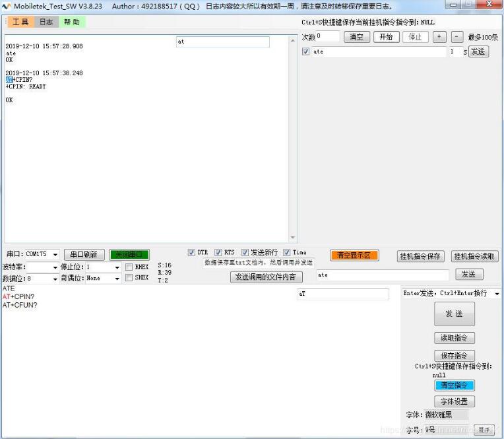
Task: Click the 字体 微软雅黑 field
Action: (446, 415)
